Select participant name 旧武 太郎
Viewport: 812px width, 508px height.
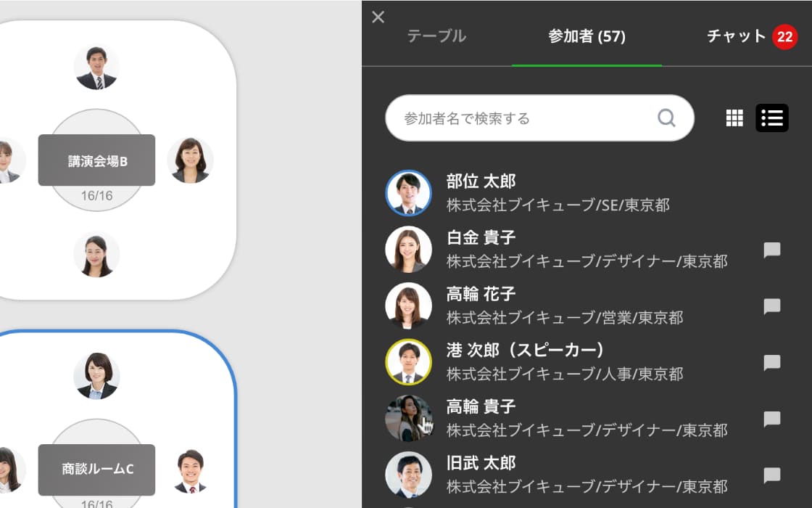[481, 463]
